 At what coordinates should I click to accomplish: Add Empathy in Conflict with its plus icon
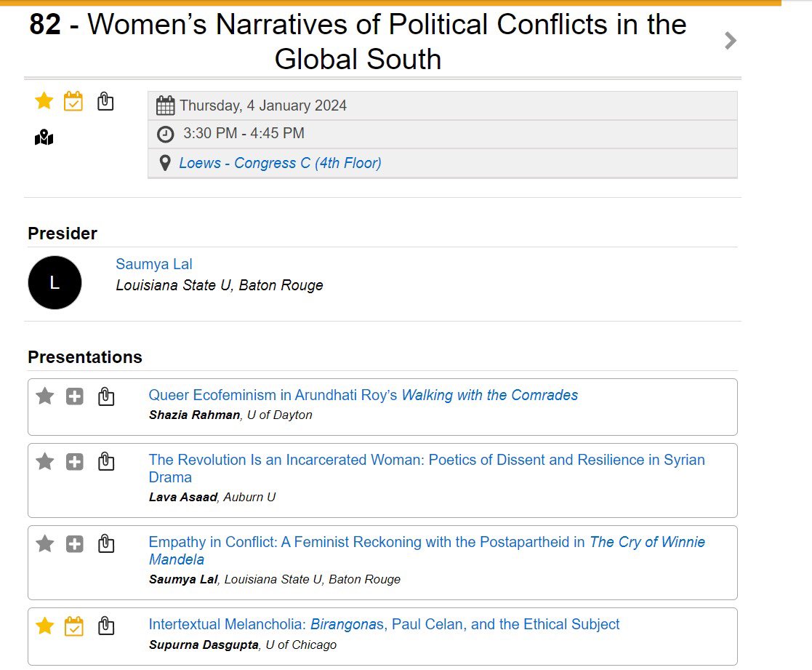tap(75, 544)
